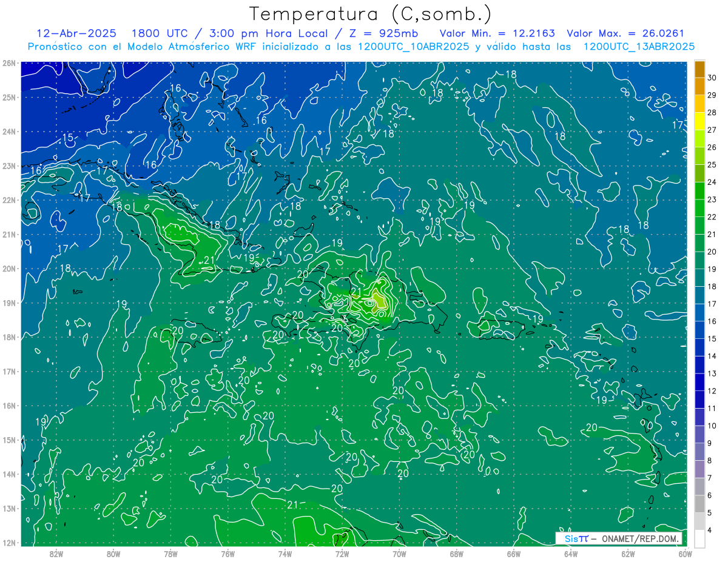Click the latitude axis label '12N'
728x562 pixels.
(x=8, y=543)
